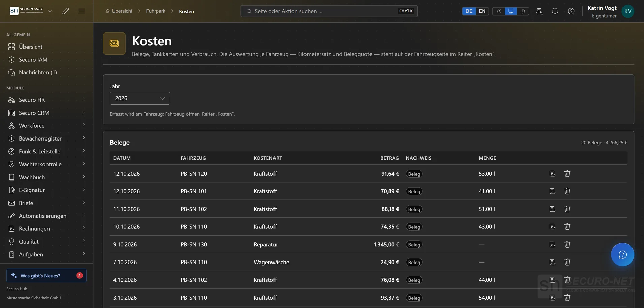The width and height of the screenshot is (644, 308).
Task: Delete the 91,64 € receipt of PB-SN 120
Action: (x=567, y=174)
